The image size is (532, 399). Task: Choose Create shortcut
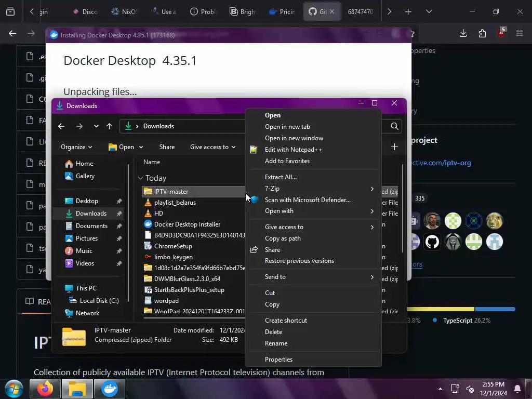(x=313, y=321)
